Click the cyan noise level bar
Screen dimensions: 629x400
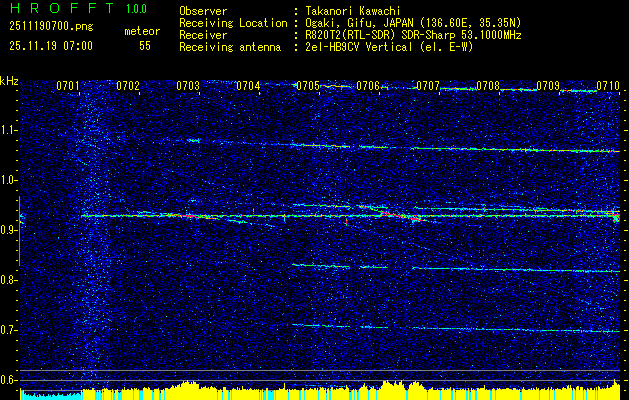[x=51, y=395]
